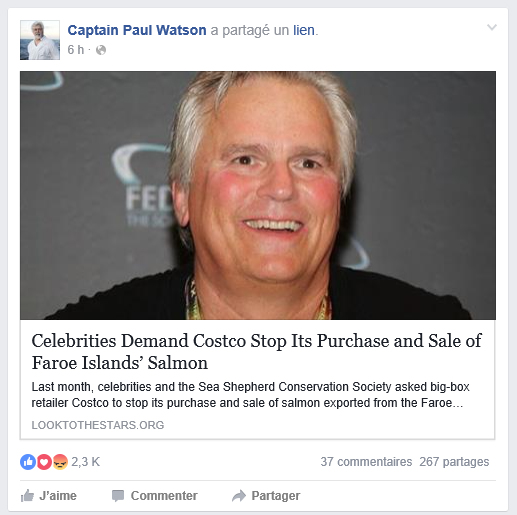Open the post options chevron menu

pos(492,27)
